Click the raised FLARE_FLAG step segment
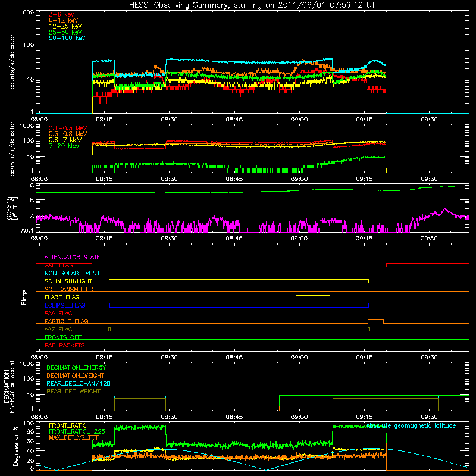The height and width of the screenshot is (476, 476). tap(313, 295)
